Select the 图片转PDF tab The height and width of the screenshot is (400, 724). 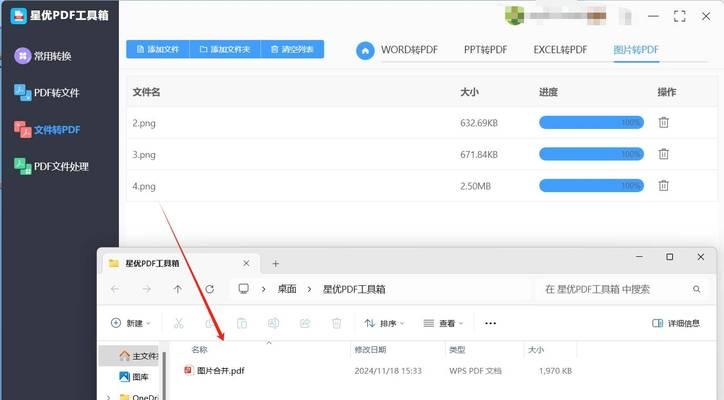click(x=636, y=50)
